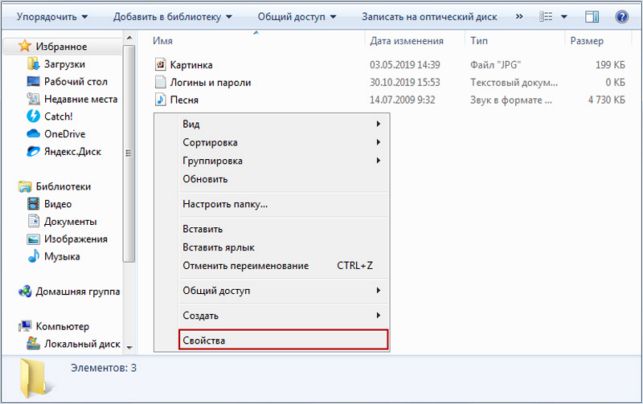This screenshot has height=404, width=643.
Task: Click the folder thumbnail in details pane
Action: (x=36, y=379)
